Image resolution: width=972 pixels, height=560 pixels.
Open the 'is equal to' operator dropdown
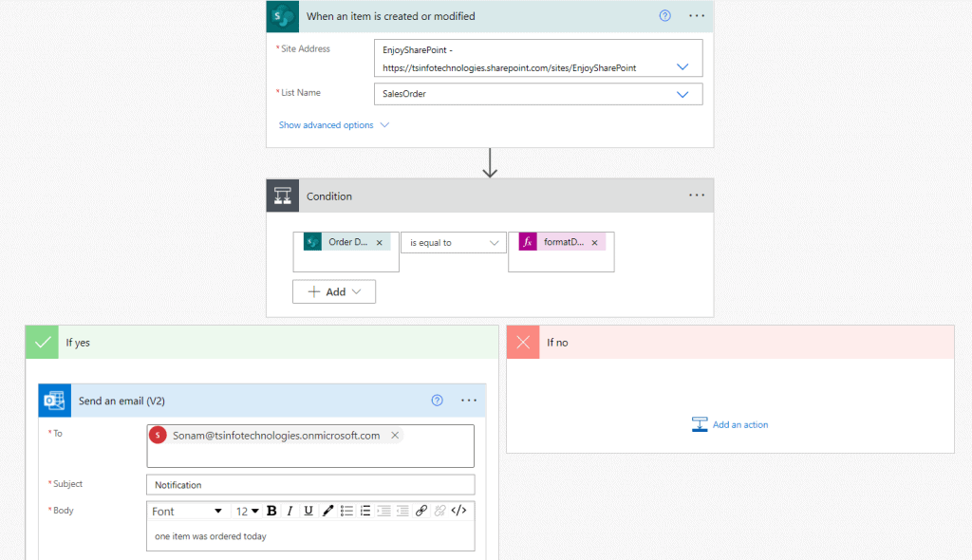(454, 242)
